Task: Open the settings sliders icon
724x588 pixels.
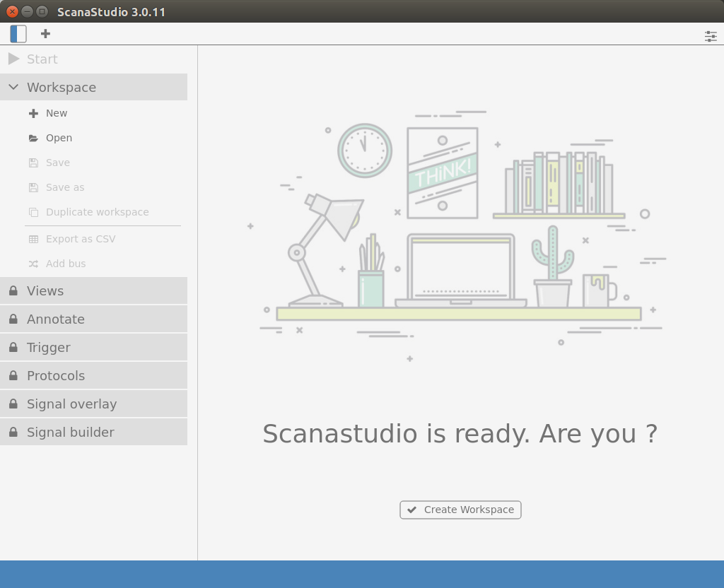Action: [711, 37]
